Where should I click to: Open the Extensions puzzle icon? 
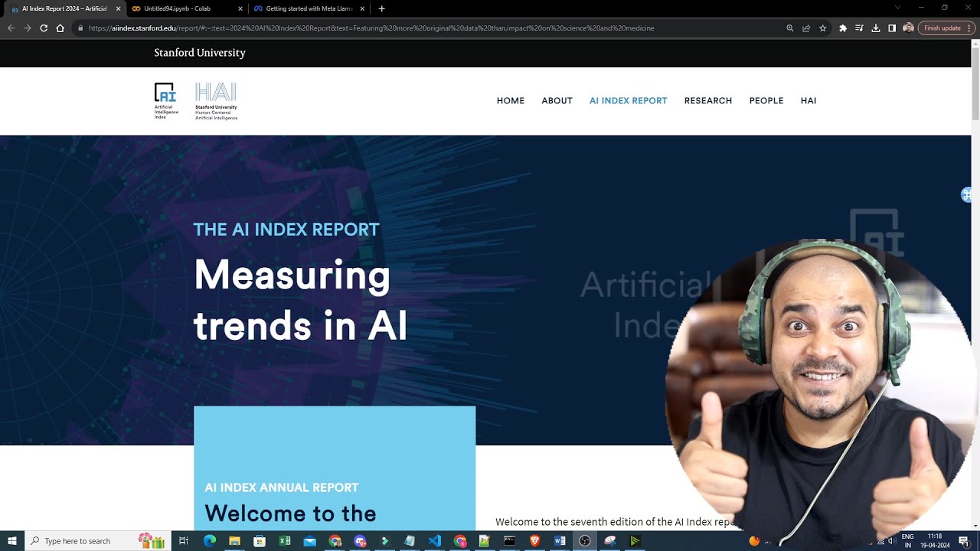pyautogui.click(x=843, y=28)
